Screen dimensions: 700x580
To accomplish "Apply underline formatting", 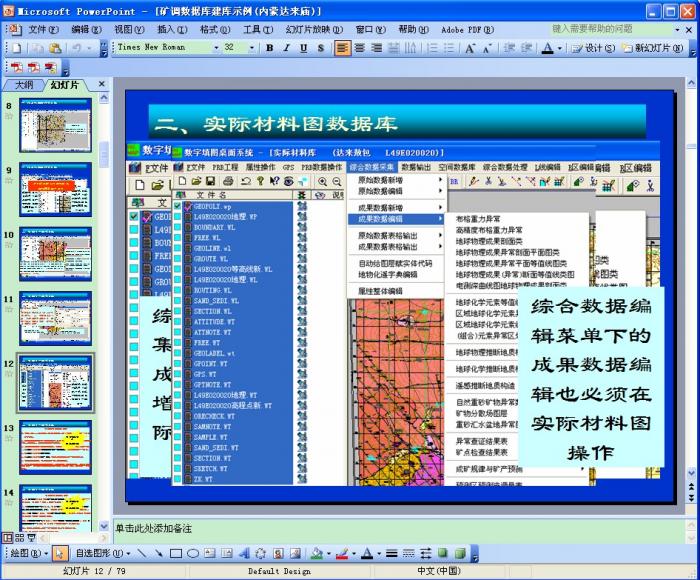I will [x=301, y=48].
